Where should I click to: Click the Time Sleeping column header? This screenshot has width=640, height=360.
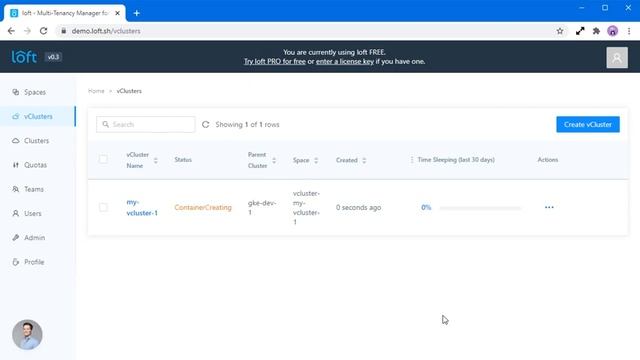456,160
